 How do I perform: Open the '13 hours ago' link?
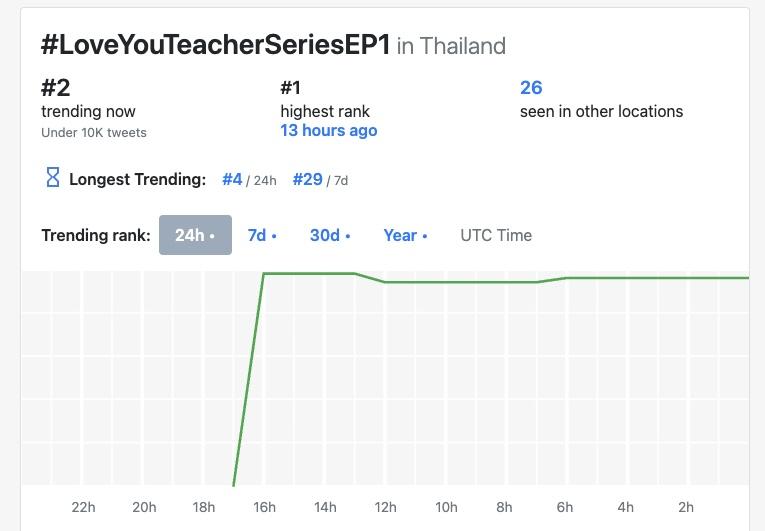coord(329,131)
